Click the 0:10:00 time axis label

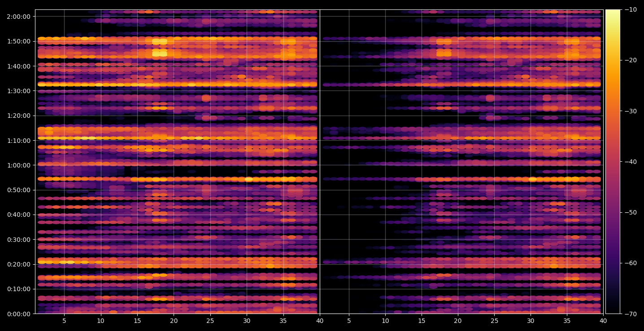tap(18, 289)
